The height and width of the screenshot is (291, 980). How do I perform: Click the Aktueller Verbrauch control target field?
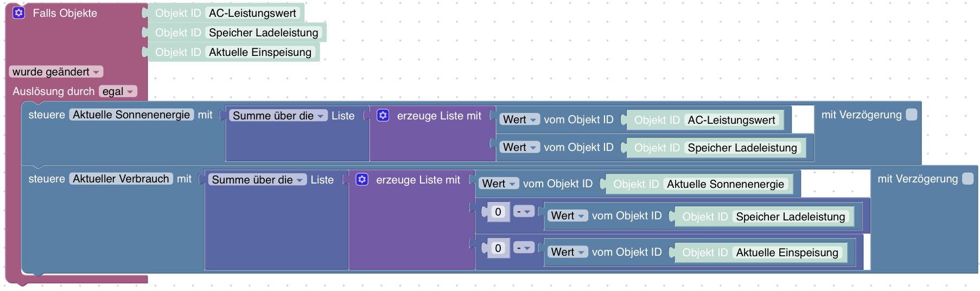pyautogui.click(x=121, y=179)
